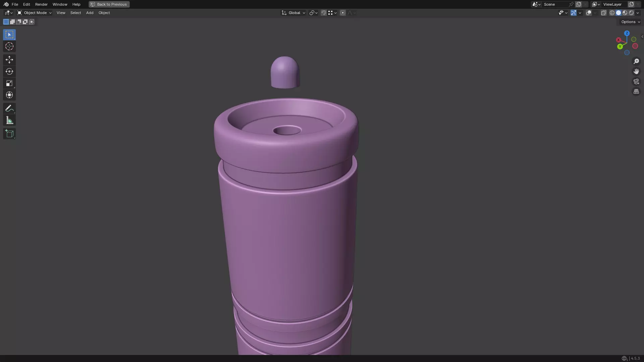This screenshot has height=362, width=644.
Task: Open the shading options dropdown arrow
Action: click(x=638, y=13)
